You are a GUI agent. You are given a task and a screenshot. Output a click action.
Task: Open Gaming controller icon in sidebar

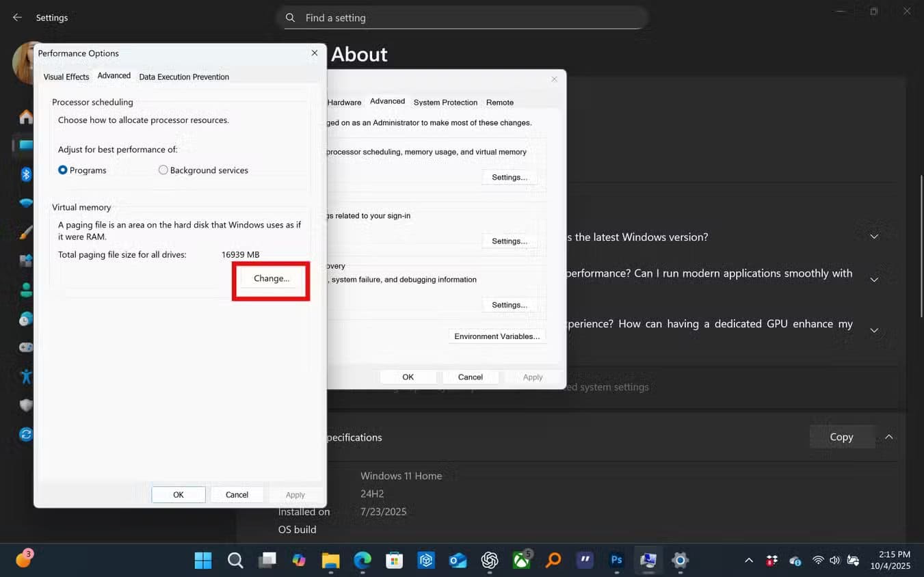pos(26,347)
